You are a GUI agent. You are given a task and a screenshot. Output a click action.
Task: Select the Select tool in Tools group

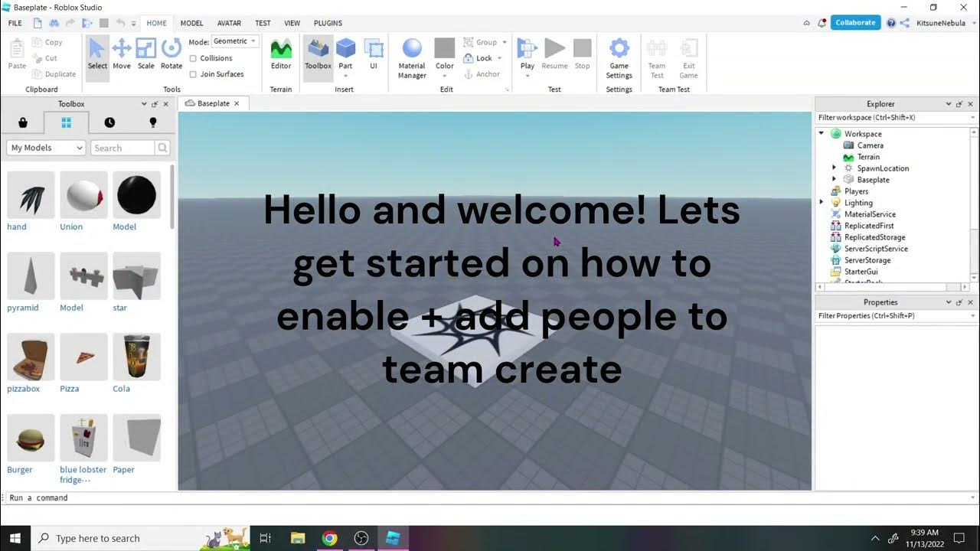tap(97, 54)
